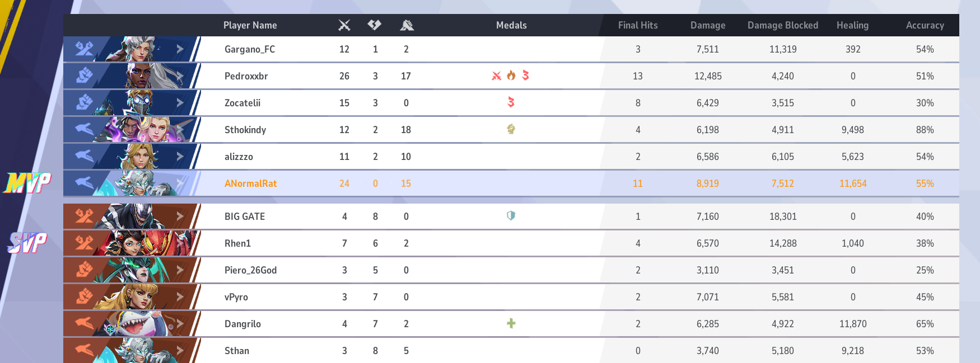Click the red medal in Zocatelii's row
980x363 pixels.
point(511,102)
